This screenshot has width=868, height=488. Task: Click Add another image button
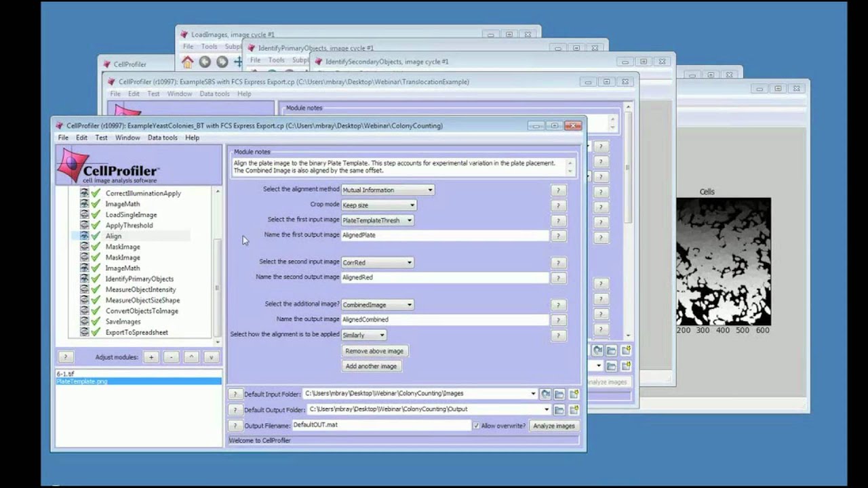coord(371,366)
